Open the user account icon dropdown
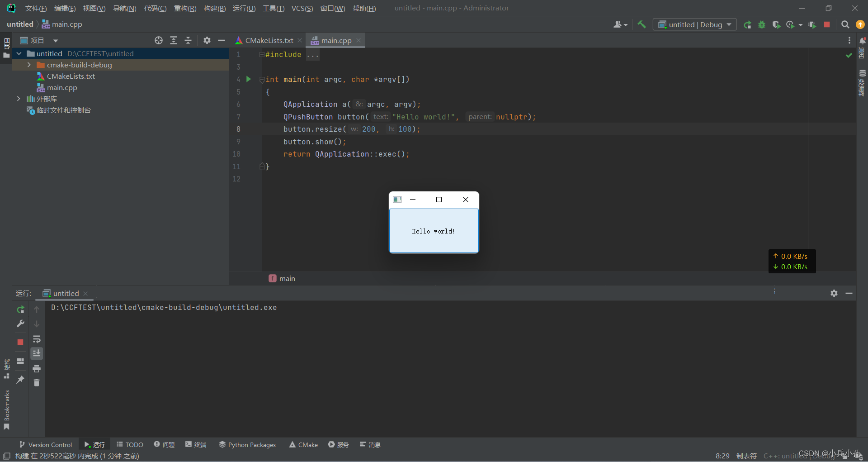This screenshot has height=462, width=868. tap(620, 25)
